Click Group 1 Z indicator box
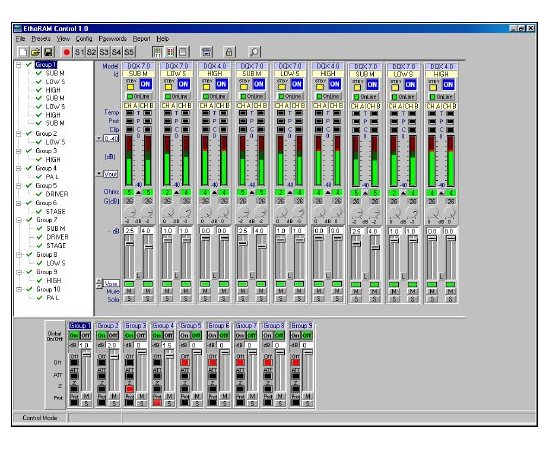 coord(74,389)
